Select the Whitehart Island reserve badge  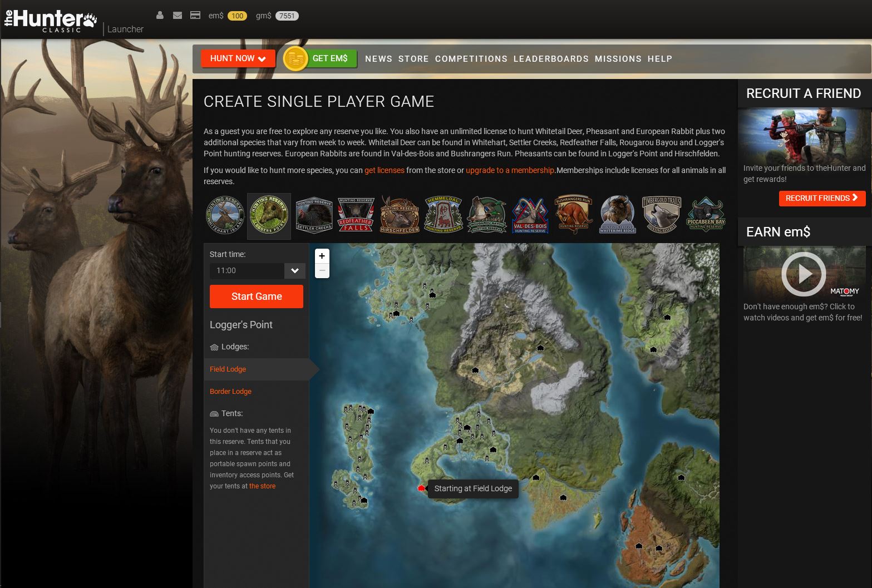tap(225, 215)
